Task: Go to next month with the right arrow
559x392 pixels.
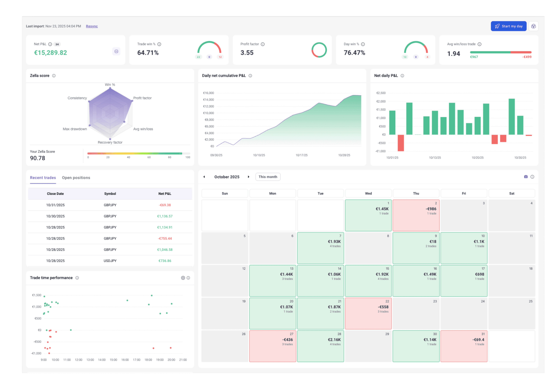Action: (248, 177)
